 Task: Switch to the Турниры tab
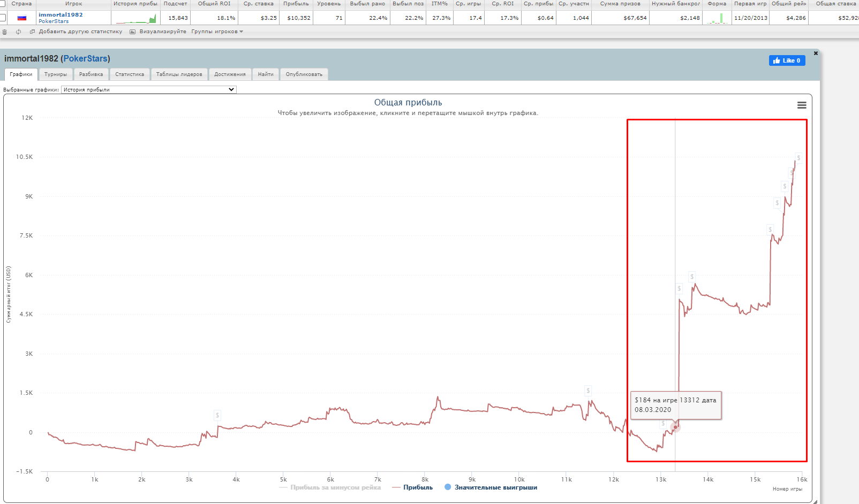coord(56,74)
